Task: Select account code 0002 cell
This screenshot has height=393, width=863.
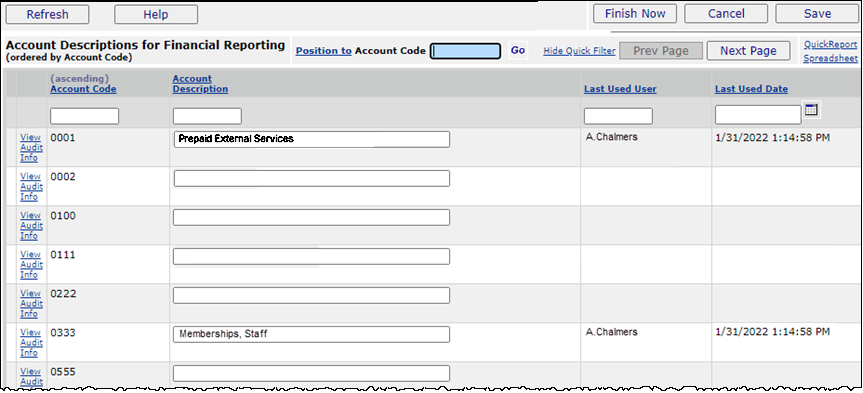Action: [x=63, y=177]
